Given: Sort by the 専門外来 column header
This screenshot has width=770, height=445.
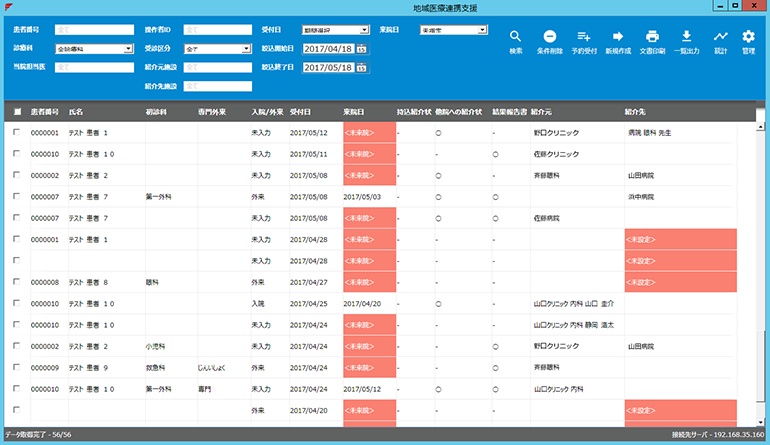Looking at the screenshot, I should [x=212, y=112].
